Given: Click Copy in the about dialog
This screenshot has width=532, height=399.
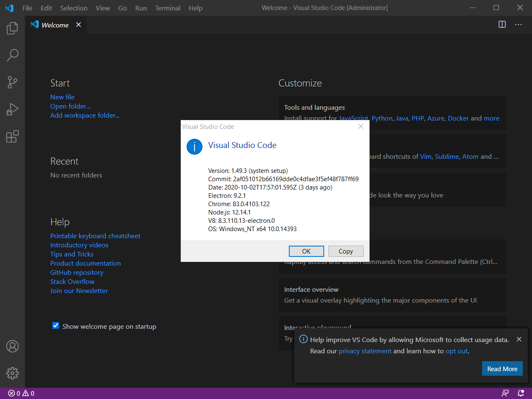Looking at the screenshot, I should [x=346, y=251].
